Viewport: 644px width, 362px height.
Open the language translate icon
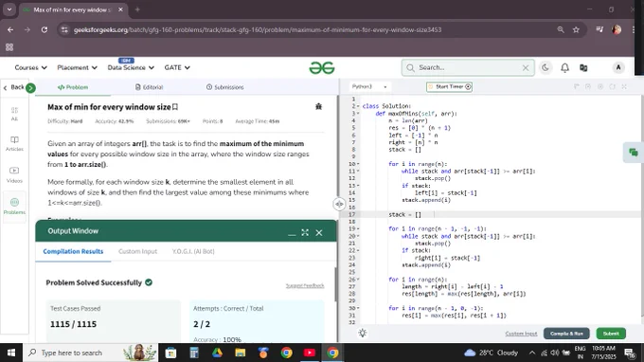coord(583,68)
